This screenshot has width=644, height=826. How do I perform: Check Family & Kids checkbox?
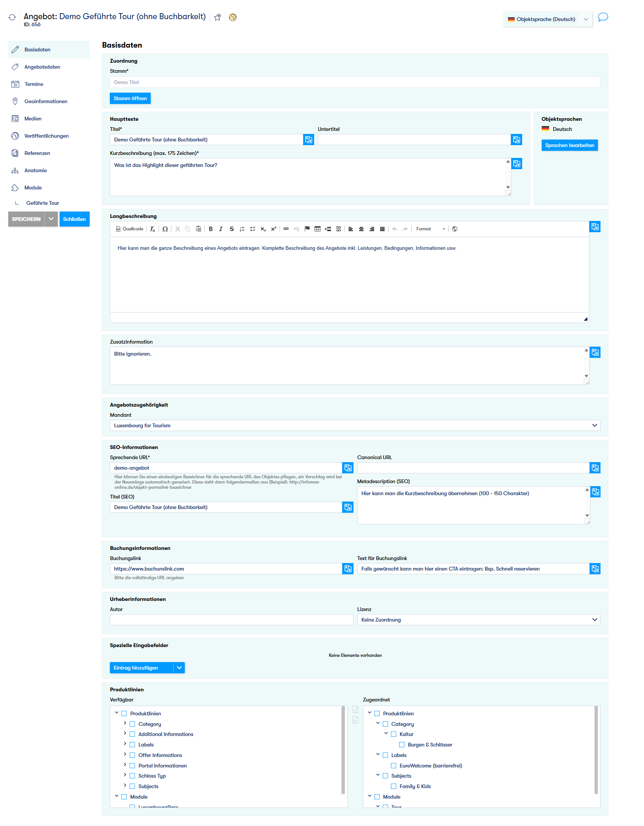pyautogui.click(x=394, y=787)
